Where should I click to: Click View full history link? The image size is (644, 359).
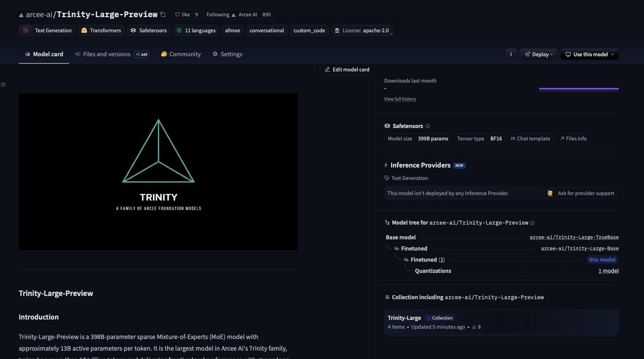(x=400, y=99)
